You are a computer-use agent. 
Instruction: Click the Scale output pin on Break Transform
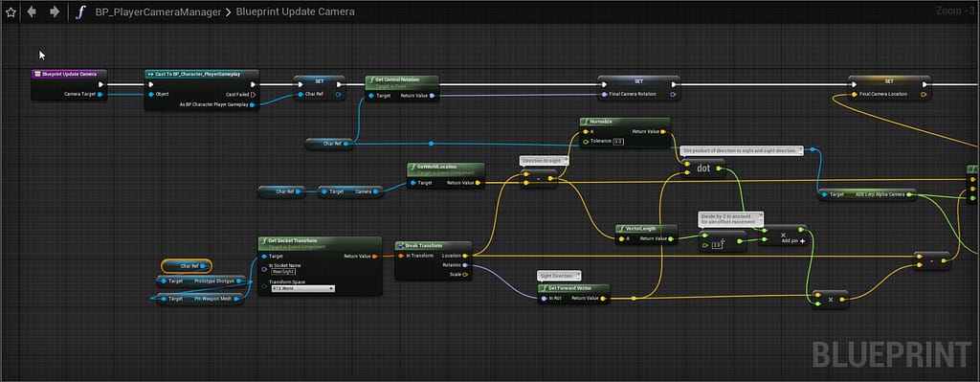tap(465, 275)
